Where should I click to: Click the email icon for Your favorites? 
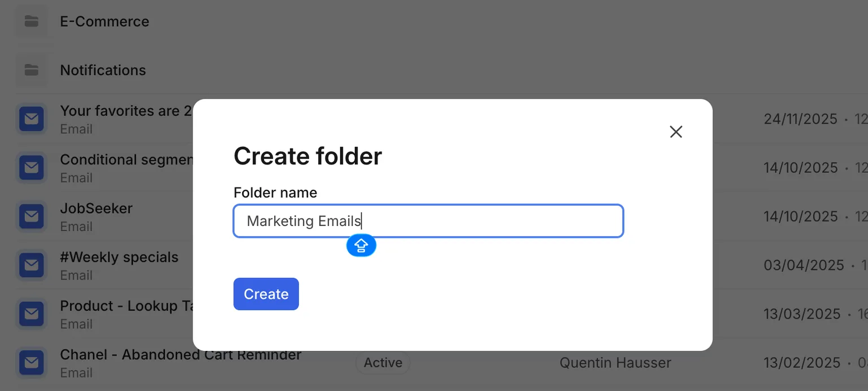click(x=32, y=119)
